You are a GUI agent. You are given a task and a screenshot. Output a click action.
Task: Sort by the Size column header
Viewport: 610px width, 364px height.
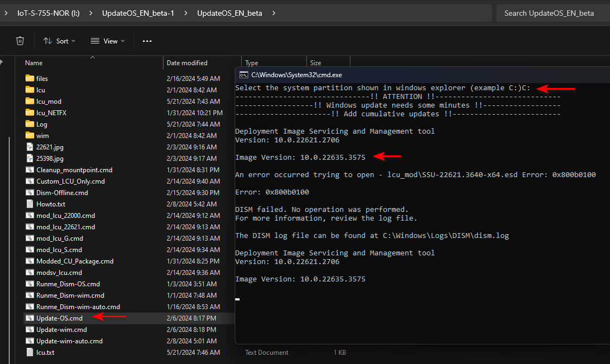coord(316,62)
